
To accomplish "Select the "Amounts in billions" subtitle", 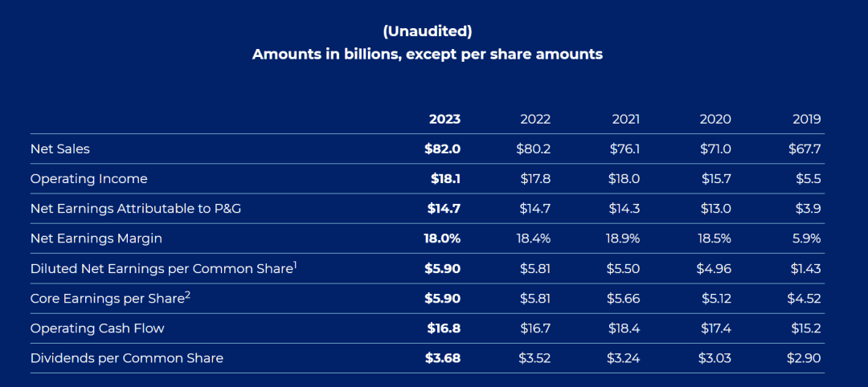I will pyautogui.click(x=427, y=55).
